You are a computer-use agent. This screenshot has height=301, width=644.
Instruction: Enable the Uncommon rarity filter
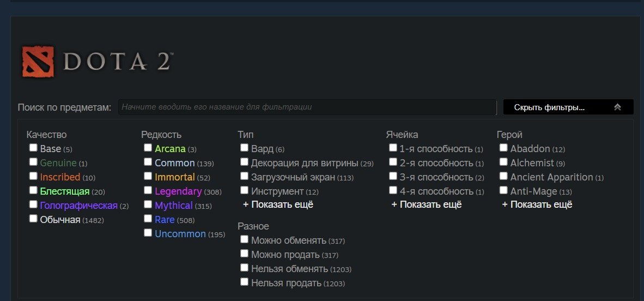148,233
